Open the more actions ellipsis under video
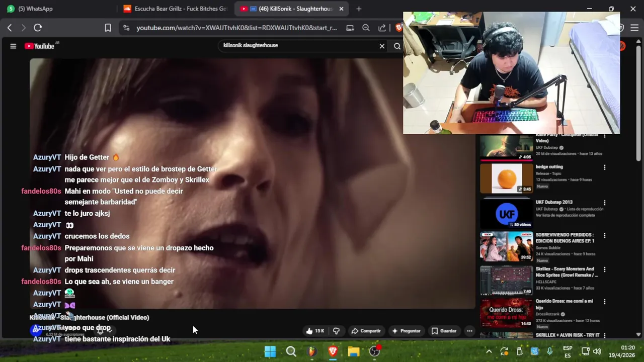This screenshot has width=644, height=362. pos(469,331)
